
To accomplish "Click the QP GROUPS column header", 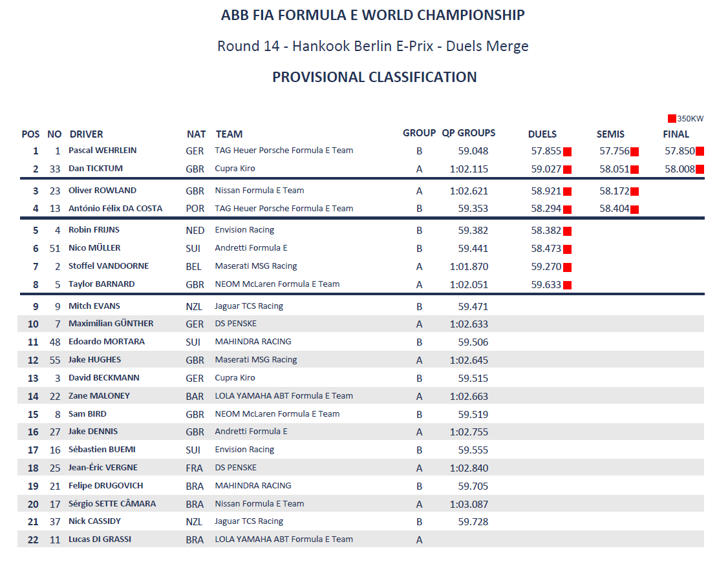I will 469,133.
